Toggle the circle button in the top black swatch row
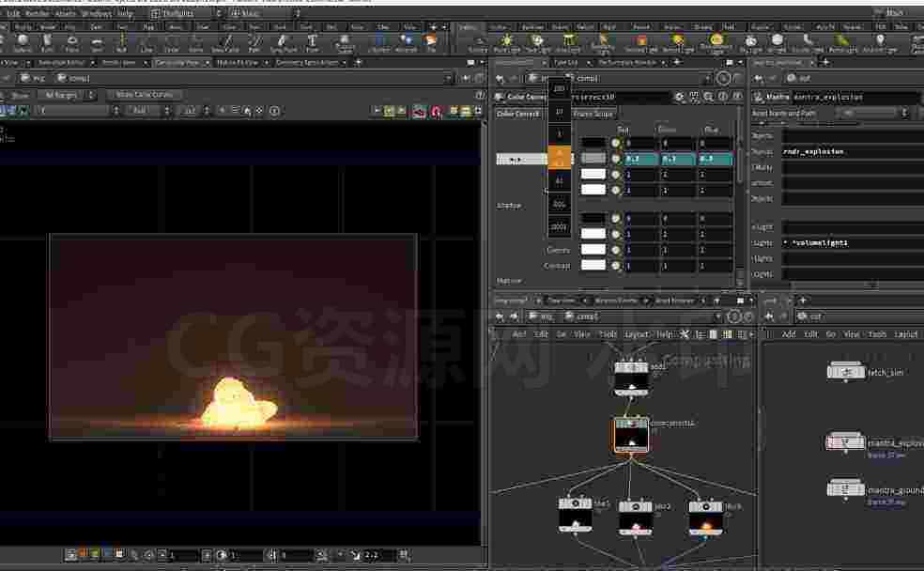Viewport: 924px width, 571px height. tap(616, 143)
